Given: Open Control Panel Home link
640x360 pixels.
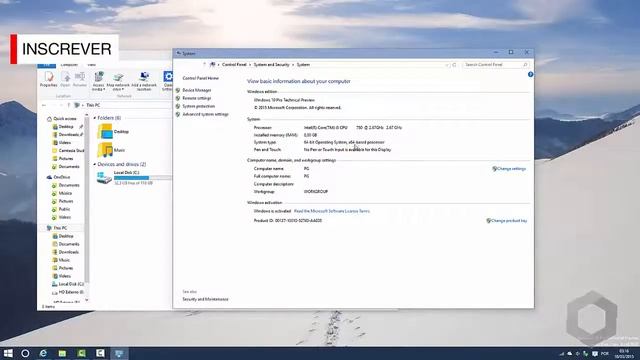Looking at the screenshot, I should pos(200,78).
